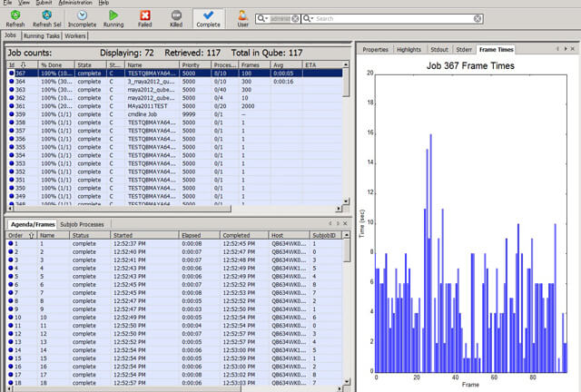Switch to the Running Tasks tab
This screenshot has height=392, width=581.
(x=42, y=36)
